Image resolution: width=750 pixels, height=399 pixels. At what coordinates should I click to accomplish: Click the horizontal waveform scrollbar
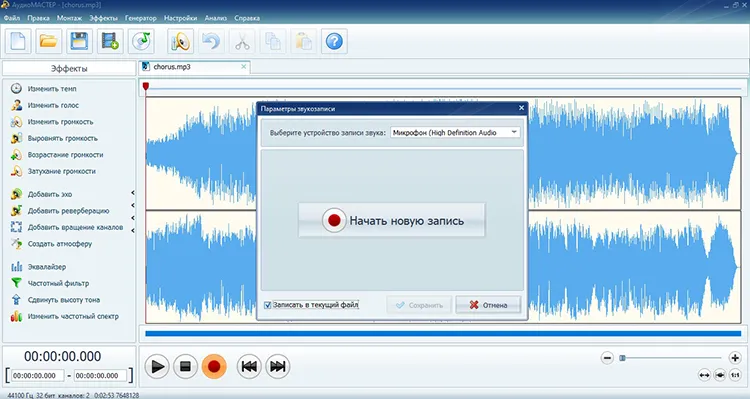point(443,333)
